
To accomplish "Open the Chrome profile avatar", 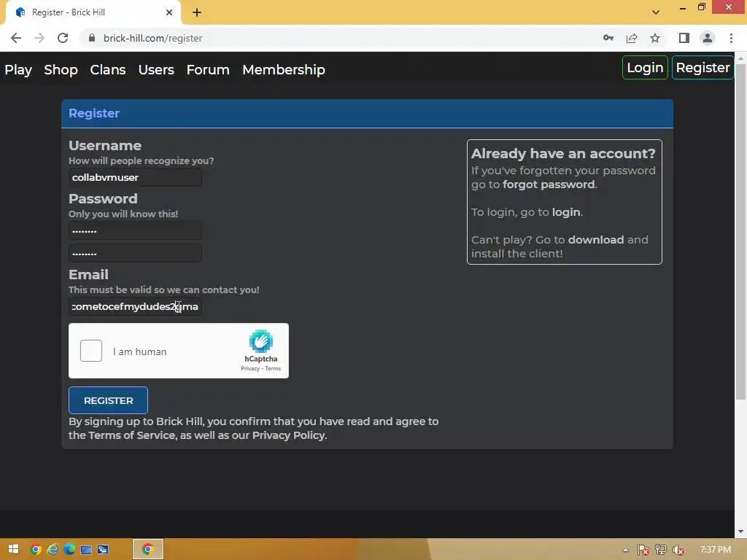I will [x=708, y=38].
